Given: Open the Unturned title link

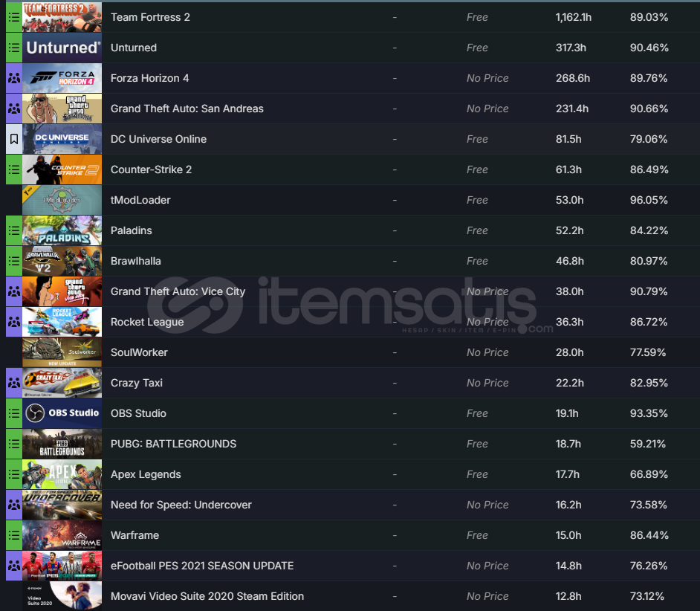Looking at the screenshot, I should click(134, 48).
